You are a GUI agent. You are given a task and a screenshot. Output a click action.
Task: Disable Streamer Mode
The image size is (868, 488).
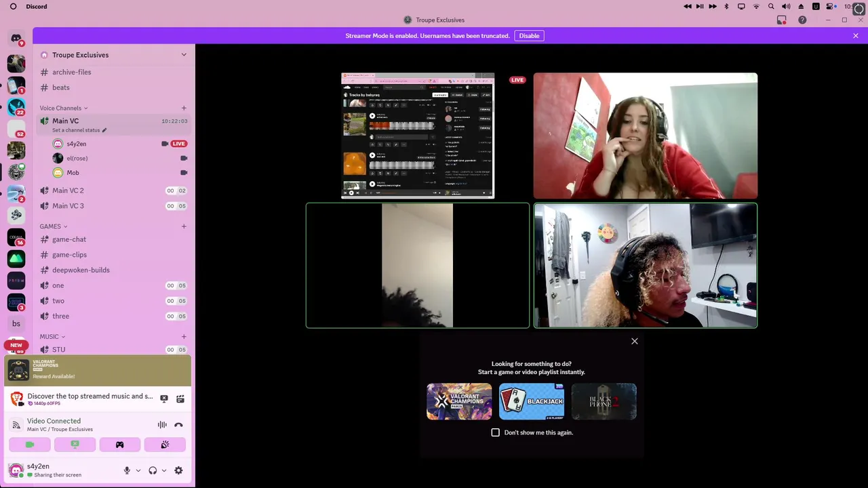click(x=529, y=36)
